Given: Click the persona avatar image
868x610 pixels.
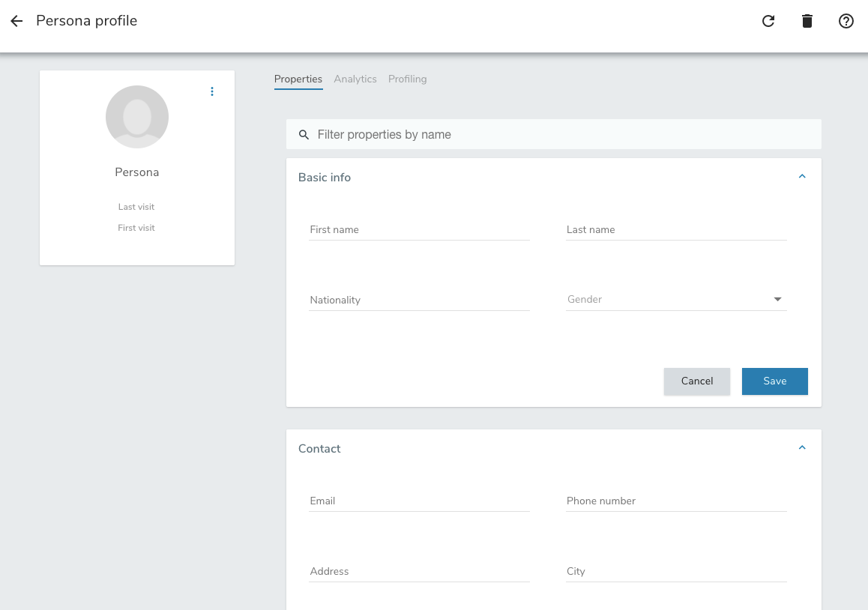Looking at the screenshot, I should (137, 117).
